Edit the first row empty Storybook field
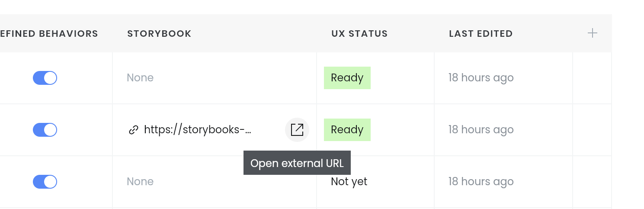The height and width of the screenshot is (209, 644). (215, 78)
